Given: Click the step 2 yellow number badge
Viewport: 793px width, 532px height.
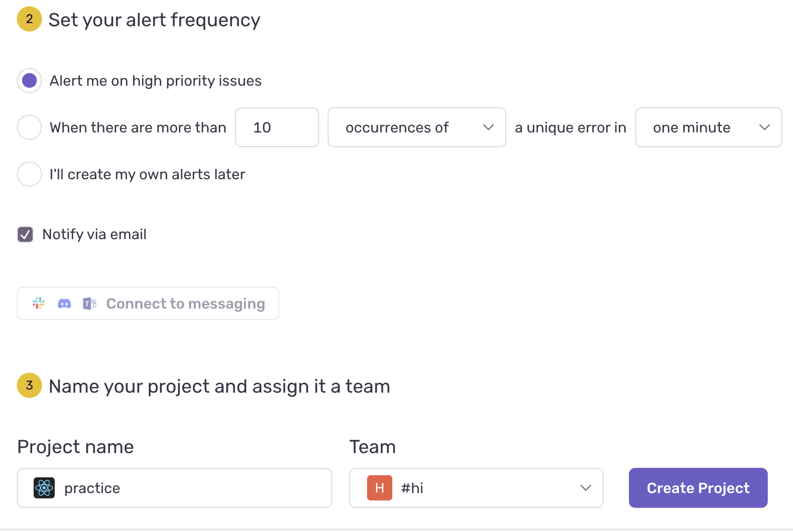Looking at the screenshot, I should tap(29, 19).
